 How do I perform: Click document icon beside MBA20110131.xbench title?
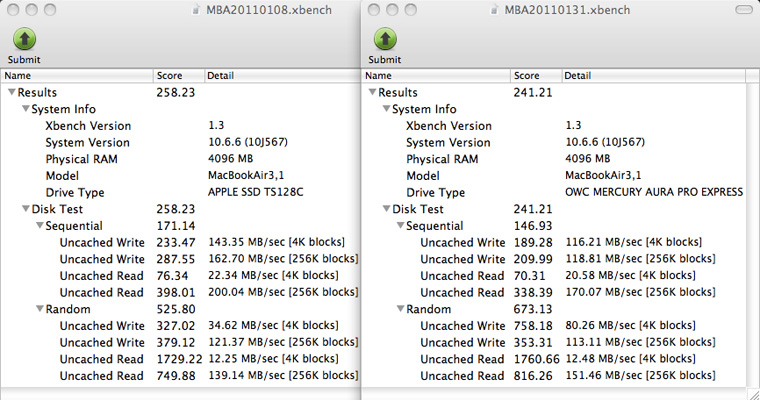click(x=494, y=10)
